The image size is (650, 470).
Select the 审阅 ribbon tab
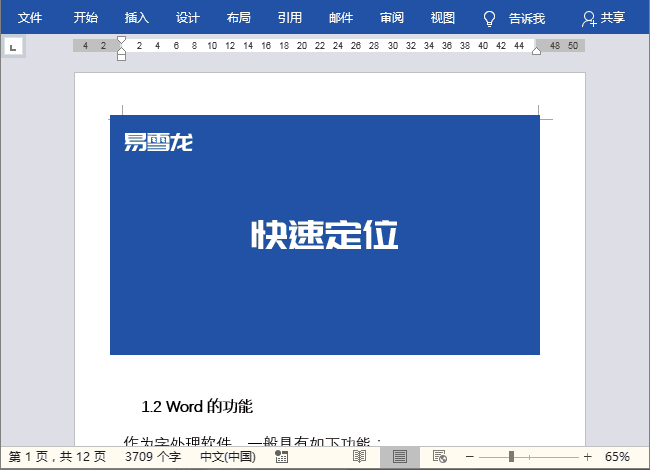click(392, 18)
